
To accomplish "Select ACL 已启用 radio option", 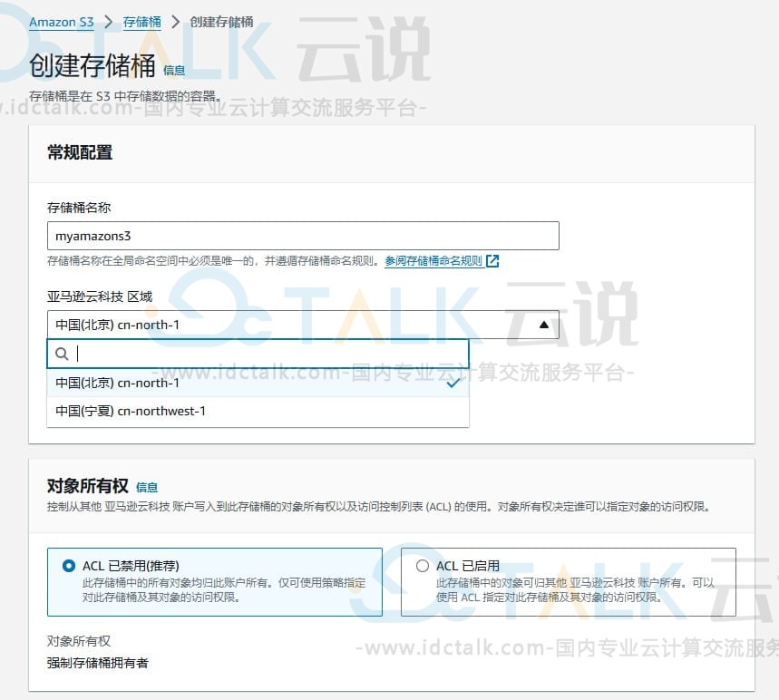I will (423, 566).
